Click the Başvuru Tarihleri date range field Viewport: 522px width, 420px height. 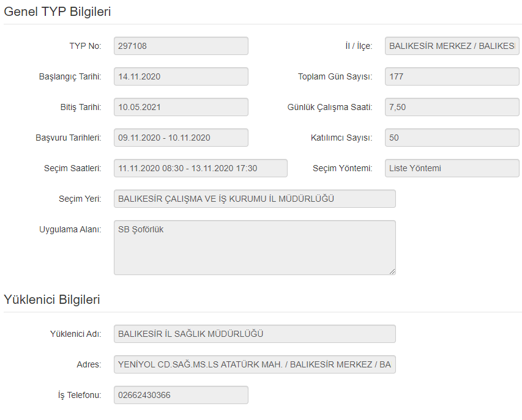181,138
